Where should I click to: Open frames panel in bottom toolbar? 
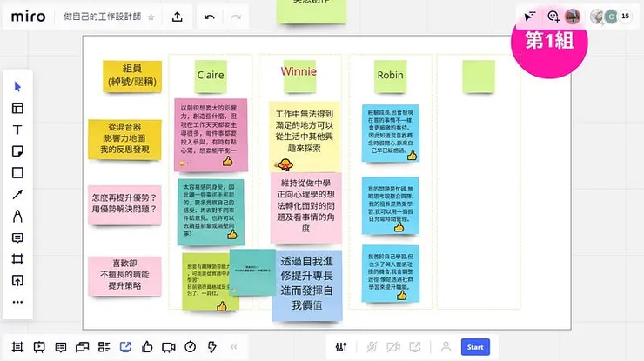[17, 347]
